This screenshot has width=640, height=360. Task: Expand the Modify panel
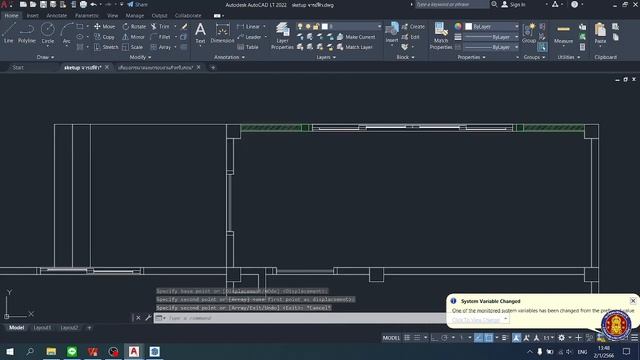click(140, 57)
